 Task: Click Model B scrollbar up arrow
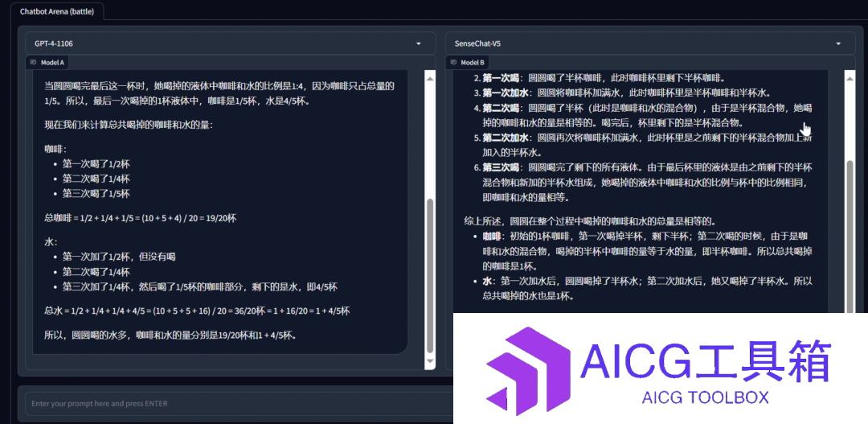tap(851, 79)
